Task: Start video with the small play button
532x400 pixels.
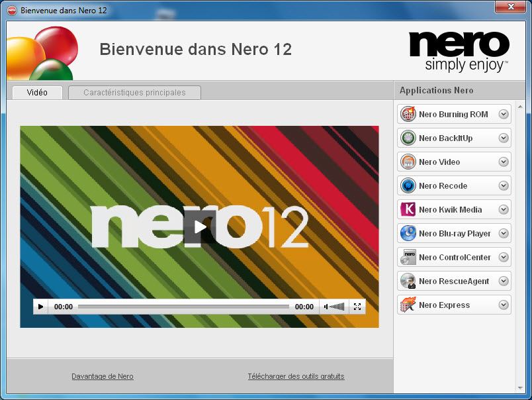Action: (x=41, y=307)
